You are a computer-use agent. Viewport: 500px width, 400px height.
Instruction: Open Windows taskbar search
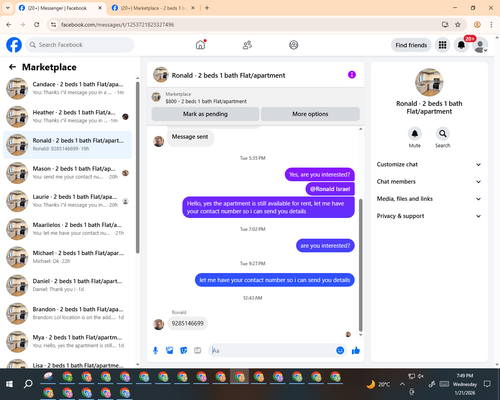click(x=28, y=384)
